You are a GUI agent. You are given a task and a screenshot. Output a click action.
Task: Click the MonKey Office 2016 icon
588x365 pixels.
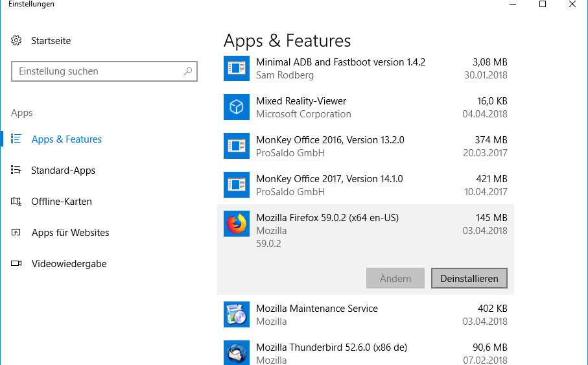click(x=237, y=146)
